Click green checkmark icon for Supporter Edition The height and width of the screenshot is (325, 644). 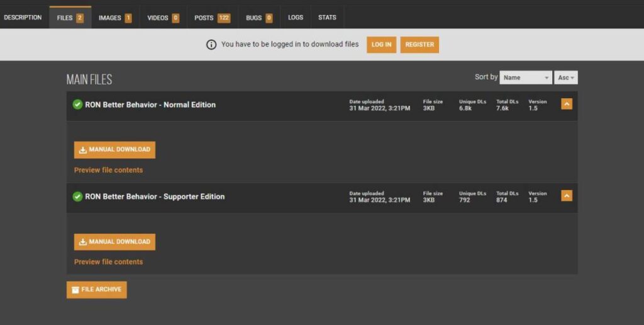(77, 197)
